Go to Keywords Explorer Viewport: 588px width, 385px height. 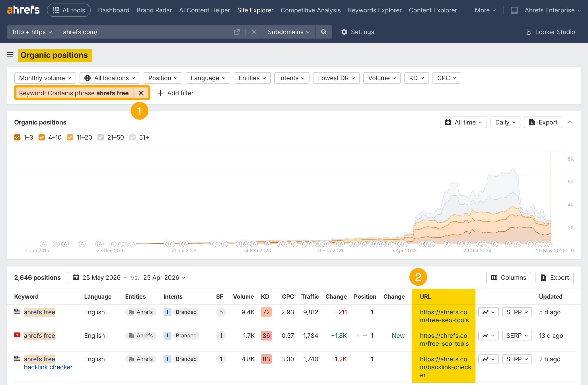tap(375, 10)
